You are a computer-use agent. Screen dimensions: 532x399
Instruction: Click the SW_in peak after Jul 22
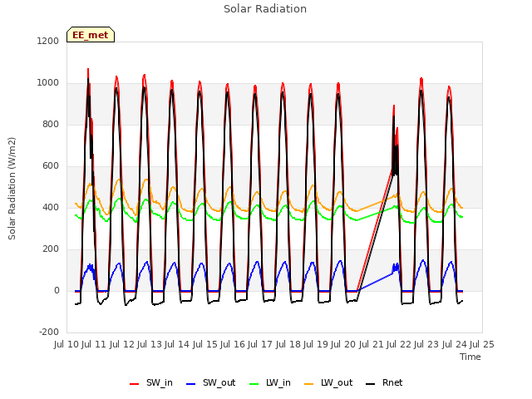421,79
